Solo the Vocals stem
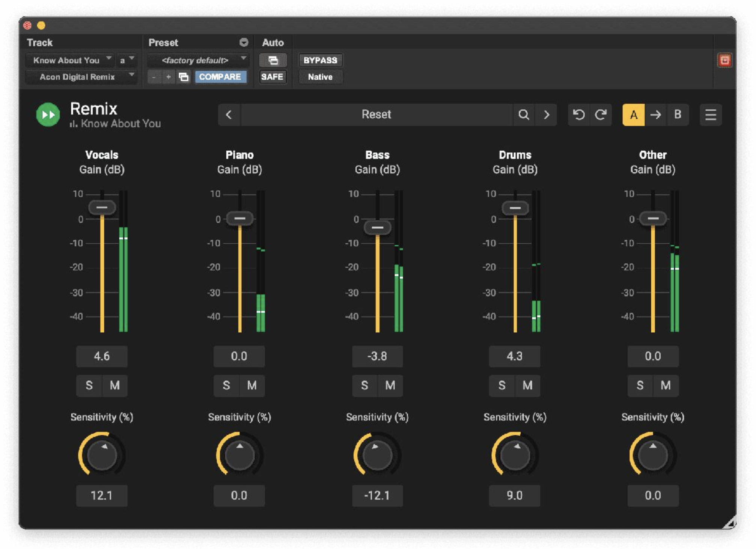The width and height of the screenshot is (756, 549). point(89,385)
